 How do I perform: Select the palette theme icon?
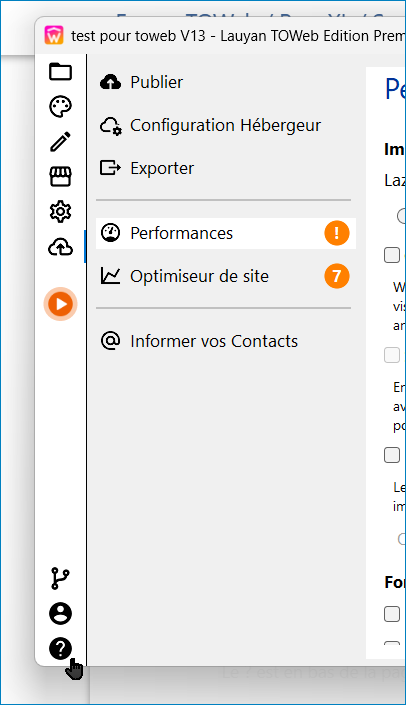[x=60, y=107]
